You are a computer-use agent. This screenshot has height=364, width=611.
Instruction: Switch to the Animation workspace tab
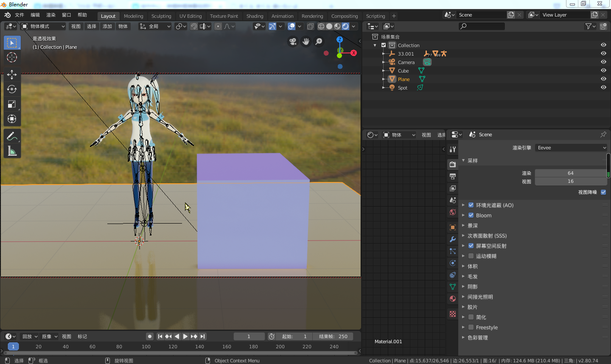tap(283, 16)
